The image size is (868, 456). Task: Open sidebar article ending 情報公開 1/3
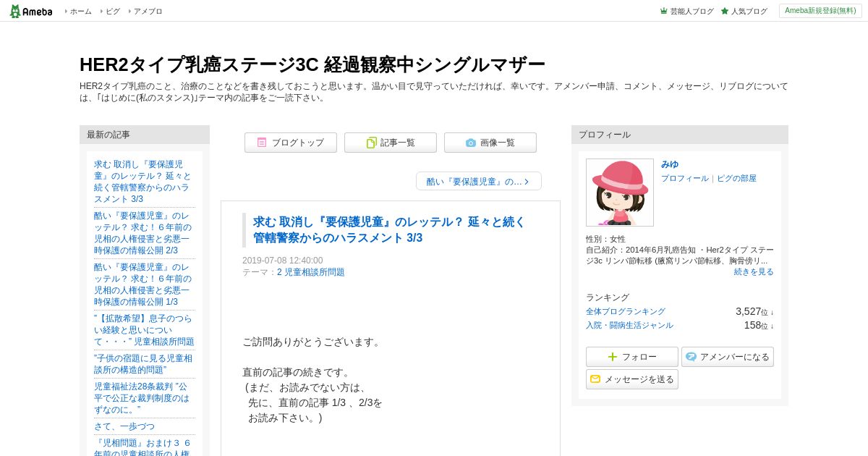coord(143,284)
